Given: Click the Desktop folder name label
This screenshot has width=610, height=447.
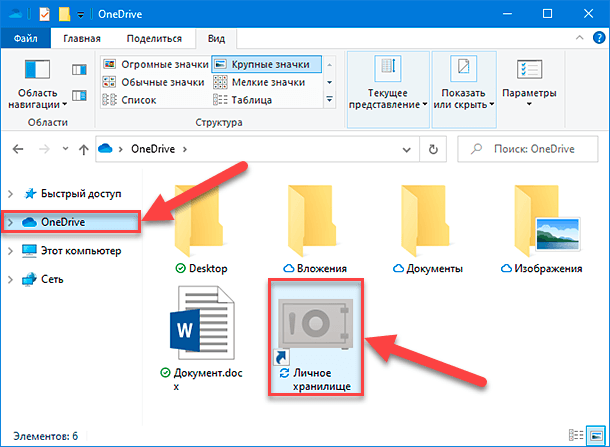Looking at the screenshot, I should pyautogui.click(x=208, y=268).
